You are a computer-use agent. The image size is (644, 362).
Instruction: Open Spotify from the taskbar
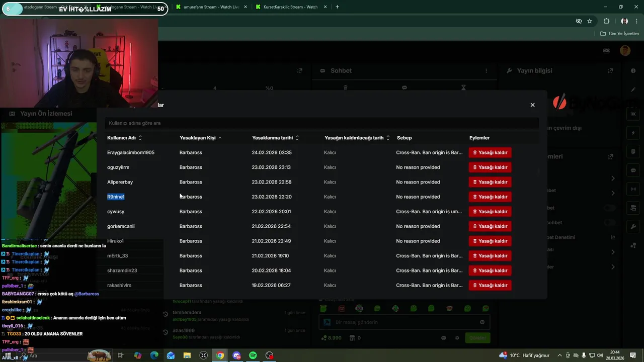pyautogui.click(x=253, y=355)
